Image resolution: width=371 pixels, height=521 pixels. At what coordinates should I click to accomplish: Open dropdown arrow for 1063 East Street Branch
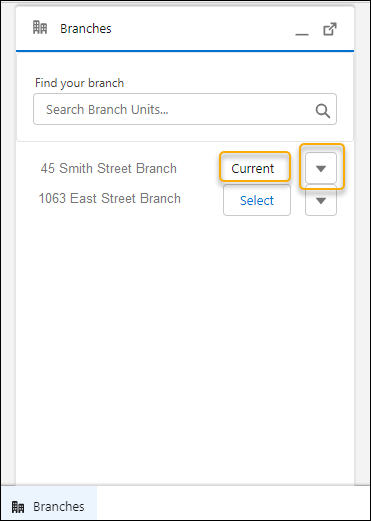tap(321, 200)
